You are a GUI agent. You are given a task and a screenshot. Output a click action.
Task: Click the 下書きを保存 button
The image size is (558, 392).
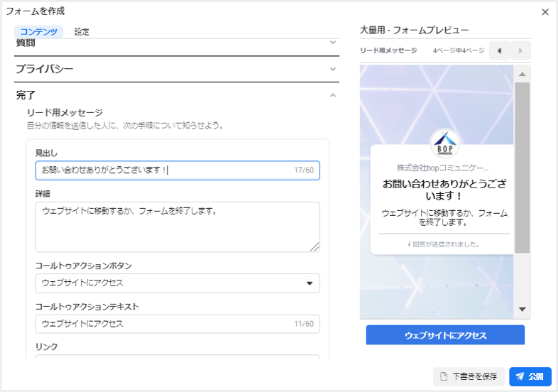point(469,376)
